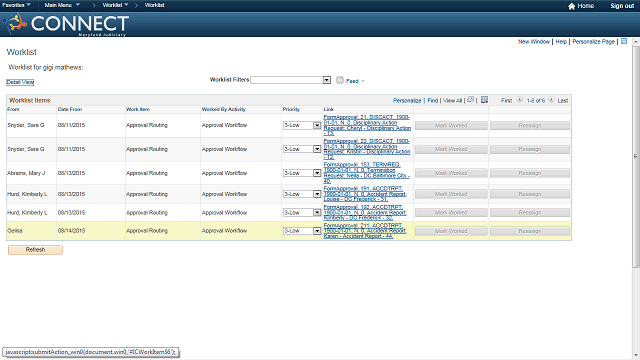Click Reassign for ACCDTRPT 191 row
This screenshot has width=640, height=360.
530,194
